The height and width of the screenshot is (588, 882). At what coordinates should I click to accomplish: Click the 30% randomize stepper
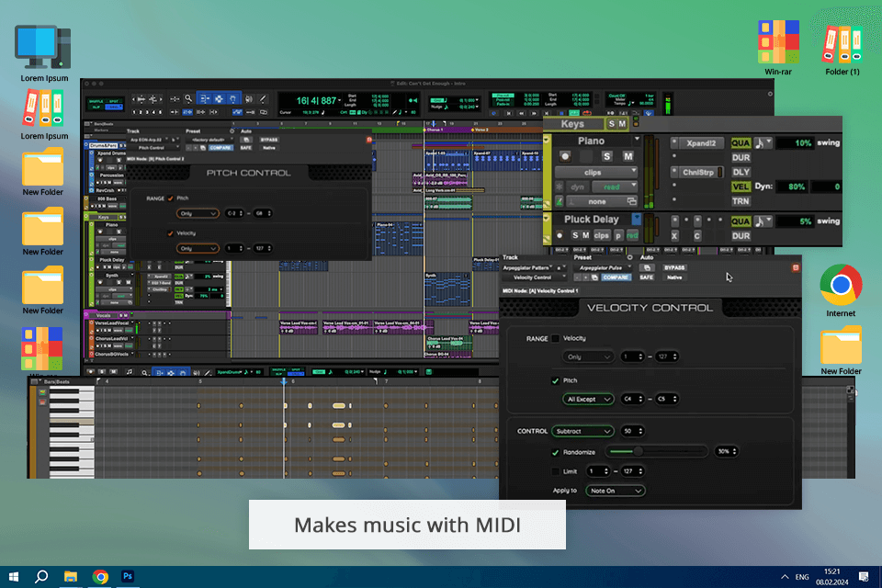[x=726, y=451]
